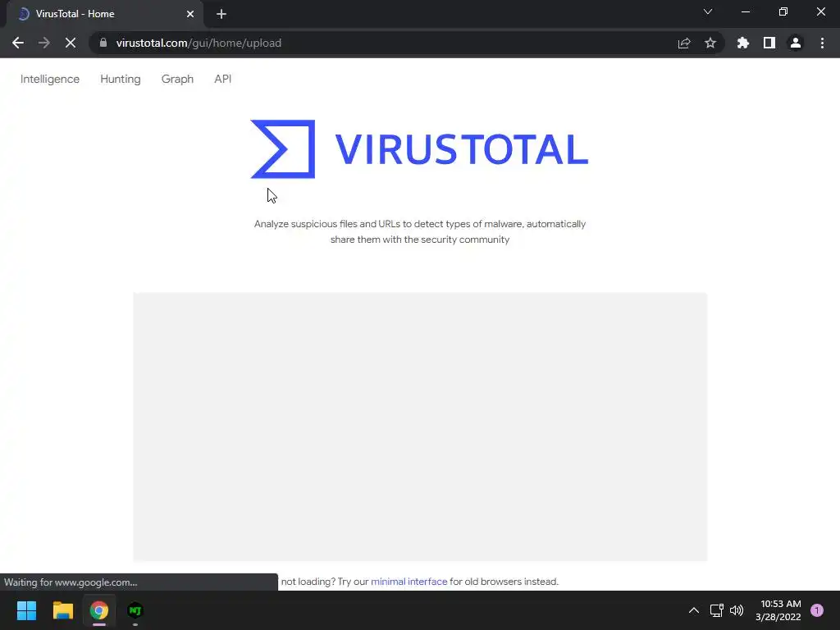Open the API menu item
Viewport: 840px width, 630px height.
pyautogui.click(x=223, y=79)
